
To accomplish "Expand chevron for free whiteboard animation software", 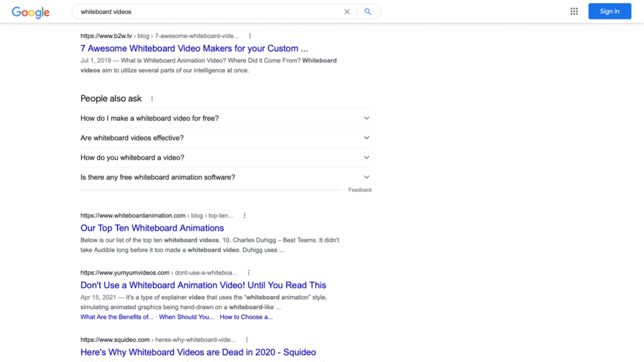I will (367, 177).
